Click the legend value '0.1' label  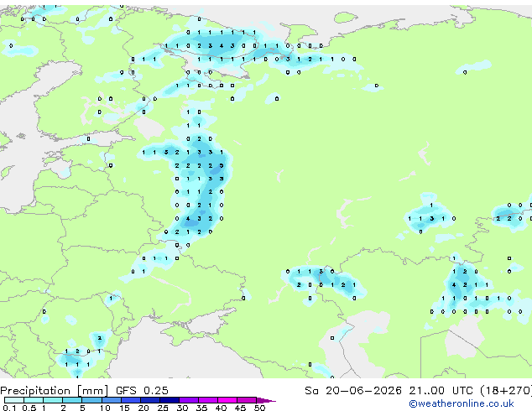point(9,408)
